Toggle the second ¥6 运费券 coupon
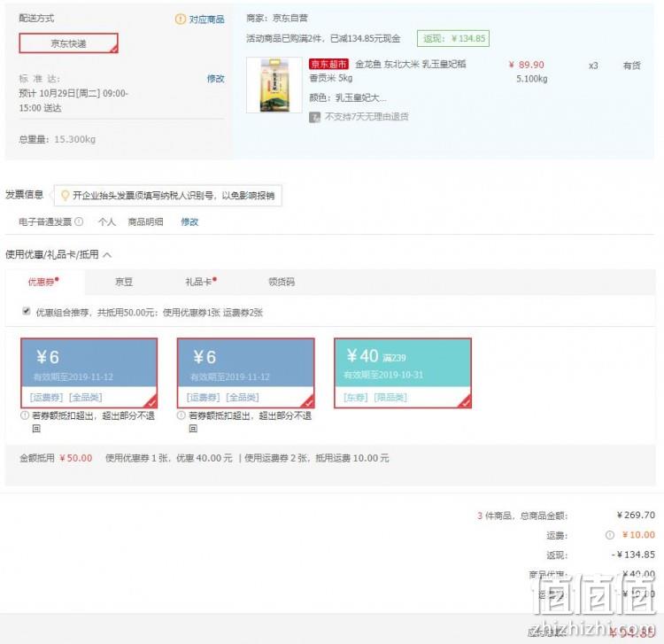This screenshot has width=664, height=644. point(245,373)
